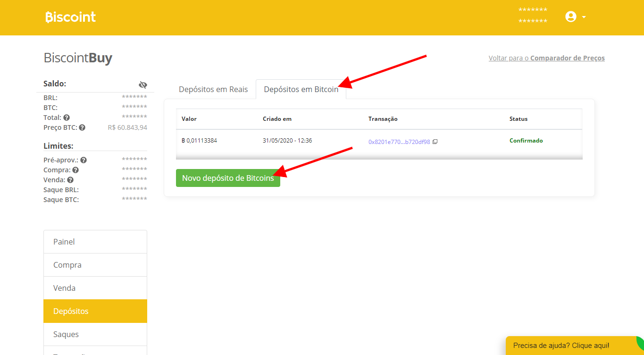The image size is (644, 355).
Task: Click the BTC balance label
Action: pos(50,108)
